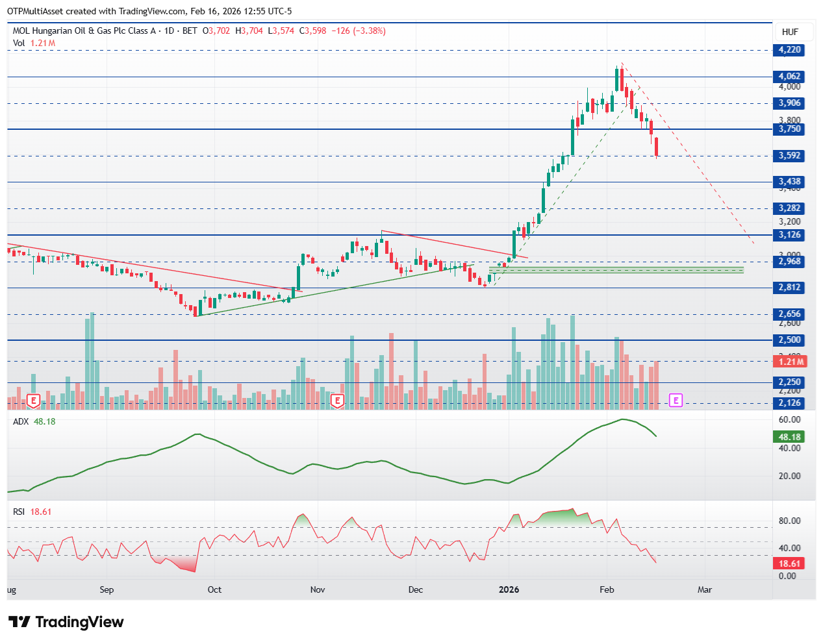Viewport: 823px width, 644px height.
Task: Click the Oct label on time axis
Action: (x=214, y=589)
